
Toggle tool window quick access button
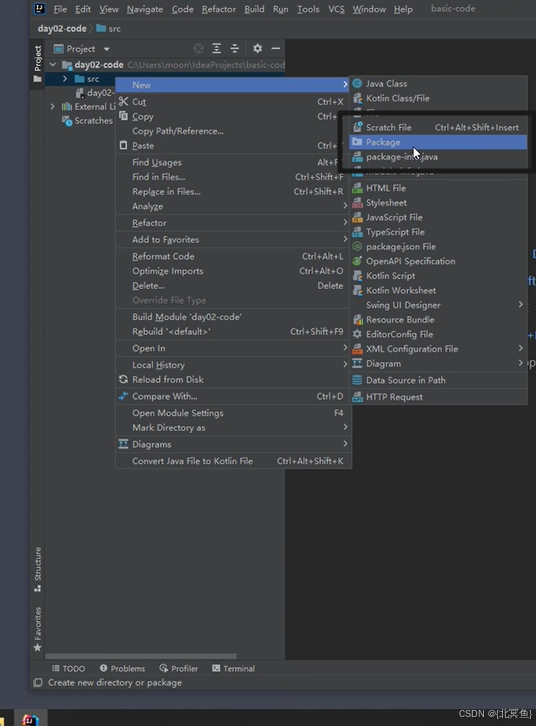pyautogui.click(x=37, y=682)
